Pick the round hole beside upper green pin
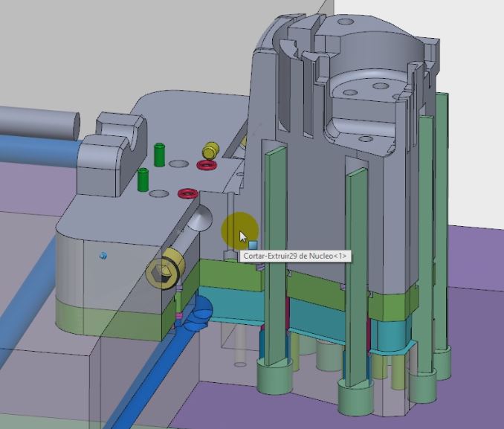This screenshot has width=504, height=429. pyautogui.click(x=178, y=163)
